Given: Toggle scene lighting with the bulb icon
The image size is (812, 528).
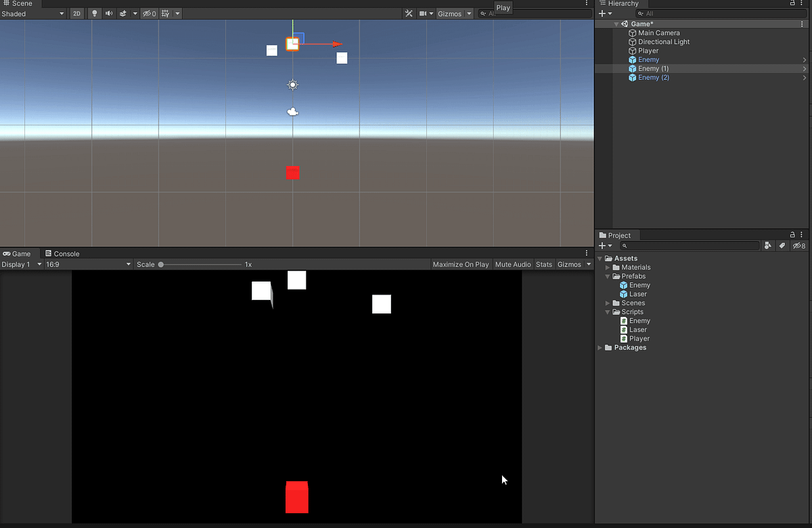Looking at the screenshot, I should click(94, 13).
